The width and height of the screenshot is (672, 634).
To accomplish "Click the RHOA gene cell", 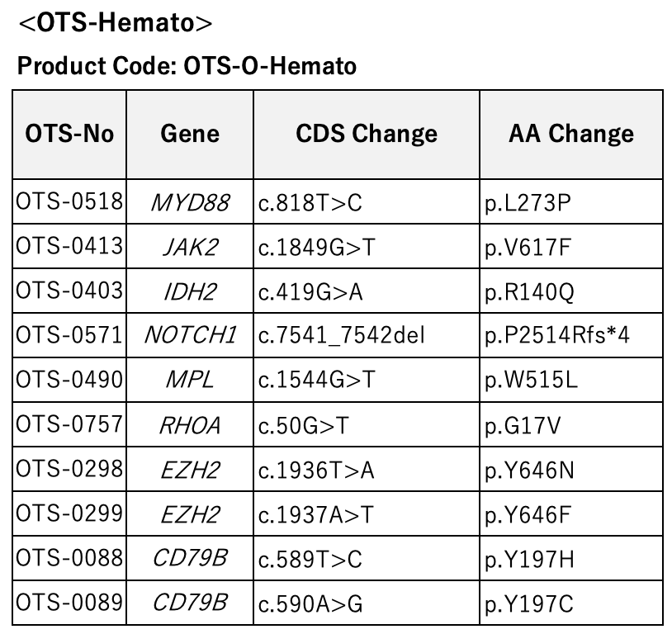I will (190, 424).
